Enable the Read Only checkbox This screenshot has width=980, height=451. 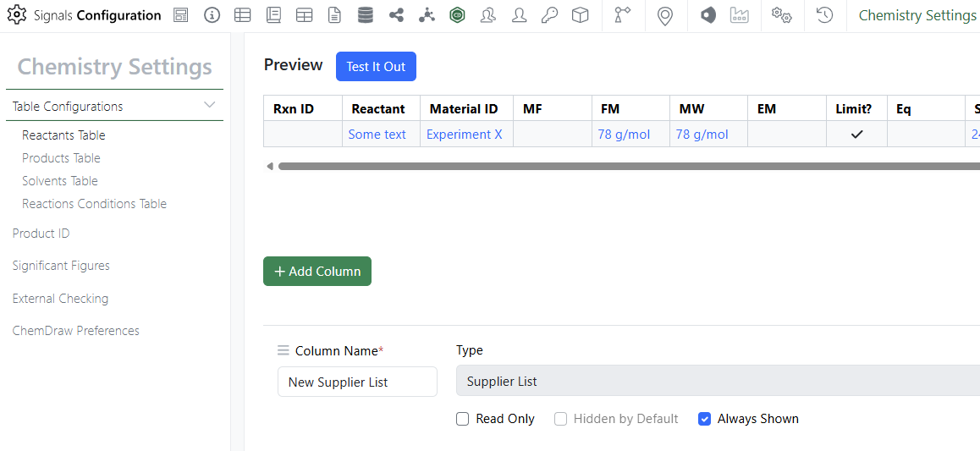pos(462,419)
